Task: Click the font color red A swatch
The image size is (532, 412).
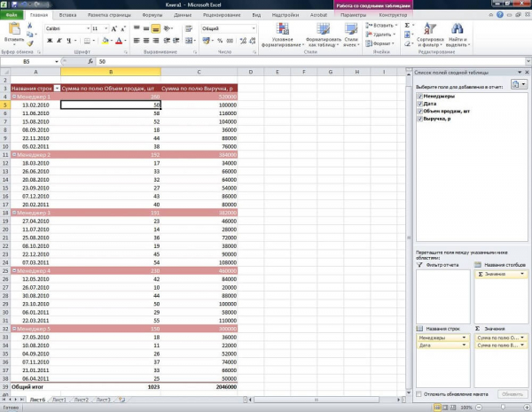Action: tap(119, 41)
